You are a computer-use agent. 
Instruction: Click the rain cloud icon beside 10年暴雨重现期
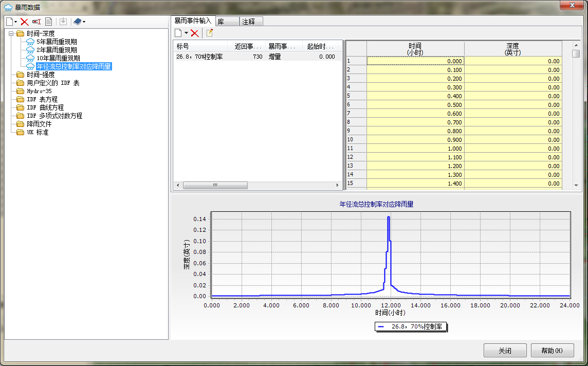(x=30, y=59)
